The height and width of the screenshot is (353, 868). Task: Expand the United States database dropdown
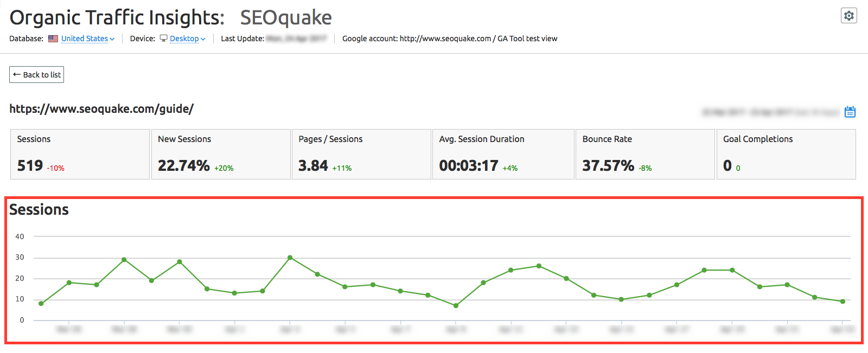coord(87,38)
